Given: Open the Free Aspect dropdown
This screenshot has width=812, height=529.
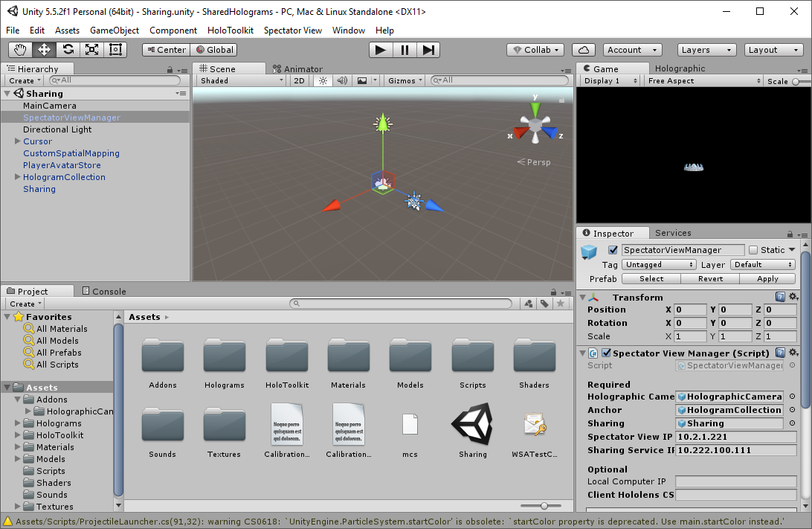Looking at the screenshot, I should [x=703, y=81].
